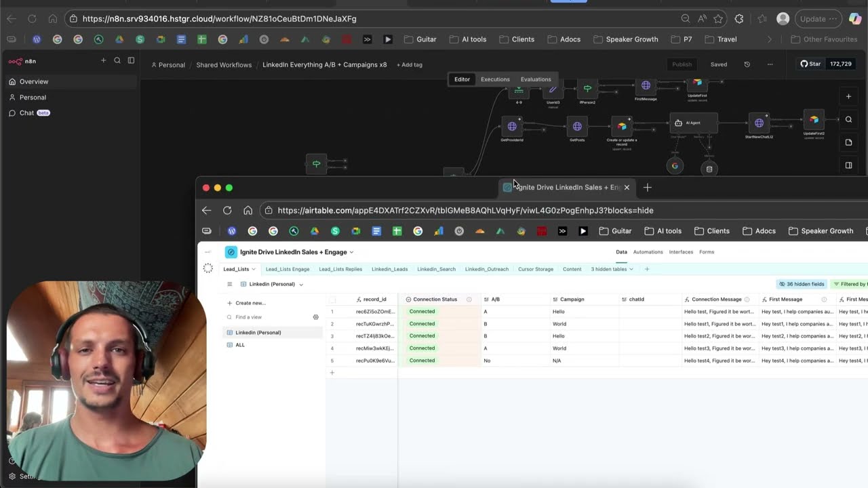868x488 pixels.
Task: Open the Interfaces tab in Airtable
Action: pyautogui.click(x=681, y=252)
